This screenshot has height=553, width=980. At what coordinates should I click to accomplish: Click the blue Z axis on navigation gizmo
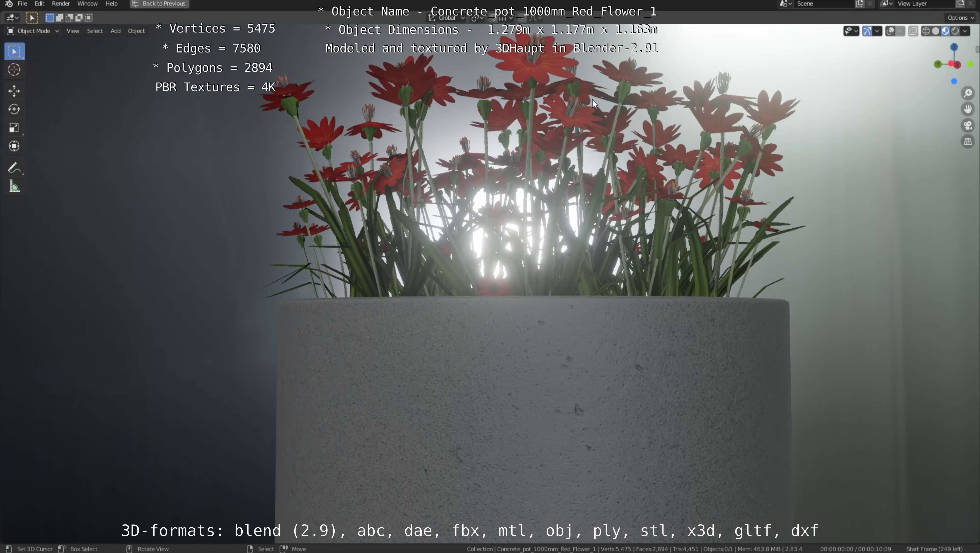tap(954, 47)
